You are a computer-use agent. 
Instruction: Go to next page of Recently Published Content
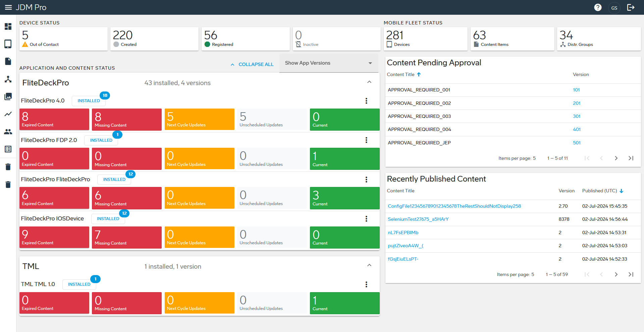coord(616,274)
